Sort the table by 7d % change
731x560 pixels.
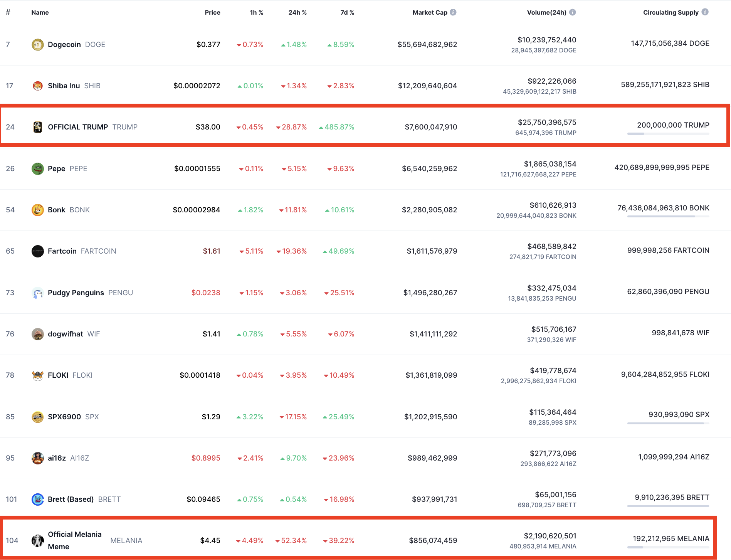tap(346, 12)
